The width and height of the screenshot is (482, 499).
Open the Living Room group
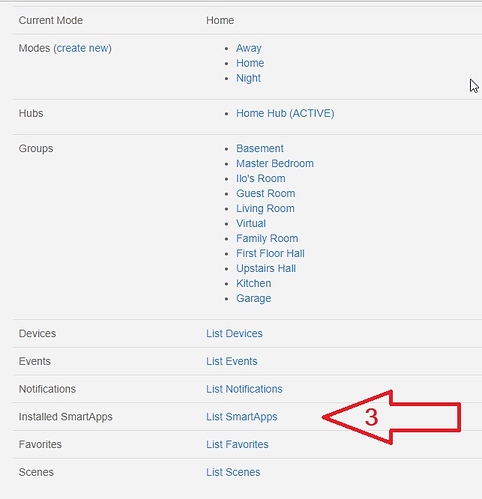click(265, 209)
